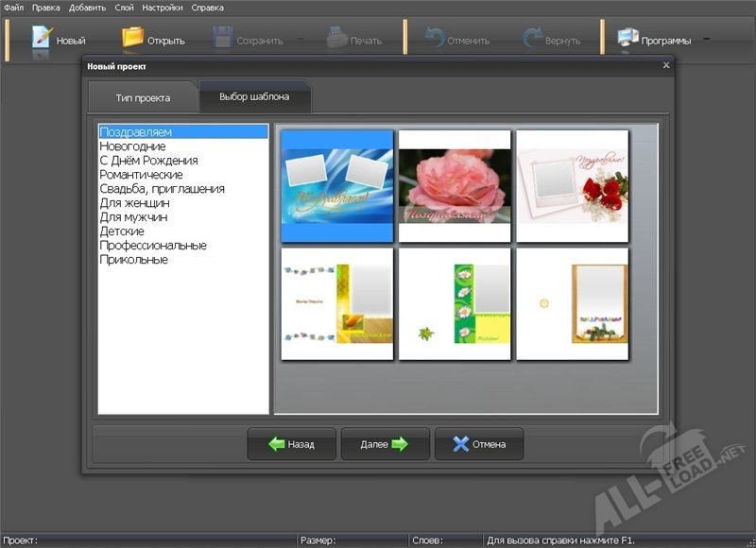Click the Сохранить floppy disk icon

coord(223,38)
